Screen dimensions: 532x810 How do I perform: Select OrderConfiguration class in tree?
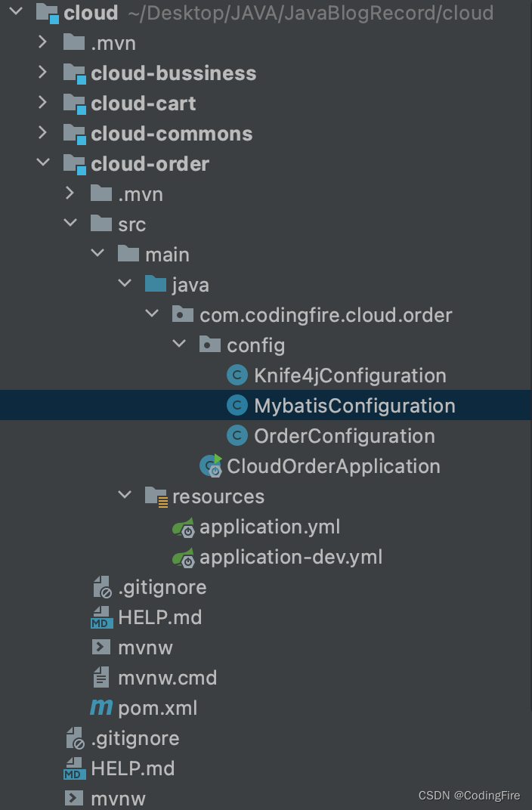(x=344, y=436)
